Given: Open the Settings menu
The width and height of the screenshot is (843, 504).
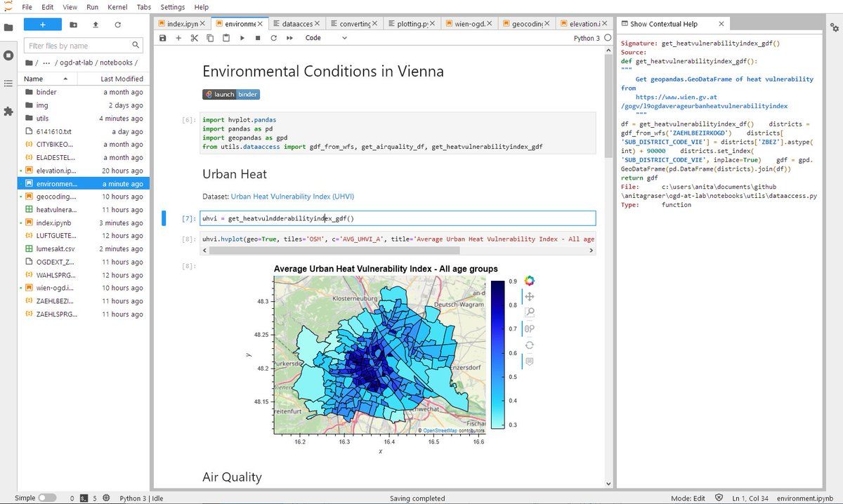Looking at the screenshot, I should click(x=172, y=7).
